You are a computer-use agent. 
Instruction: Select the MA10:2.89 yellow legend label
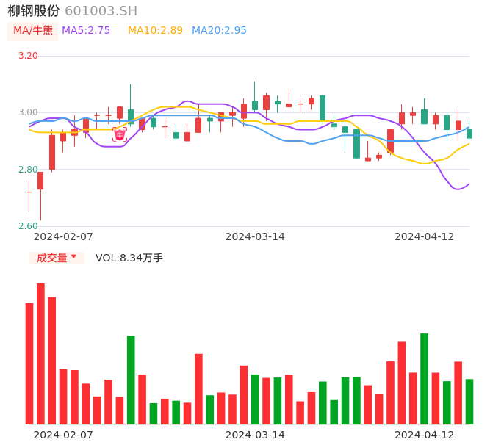coord(155,31)
